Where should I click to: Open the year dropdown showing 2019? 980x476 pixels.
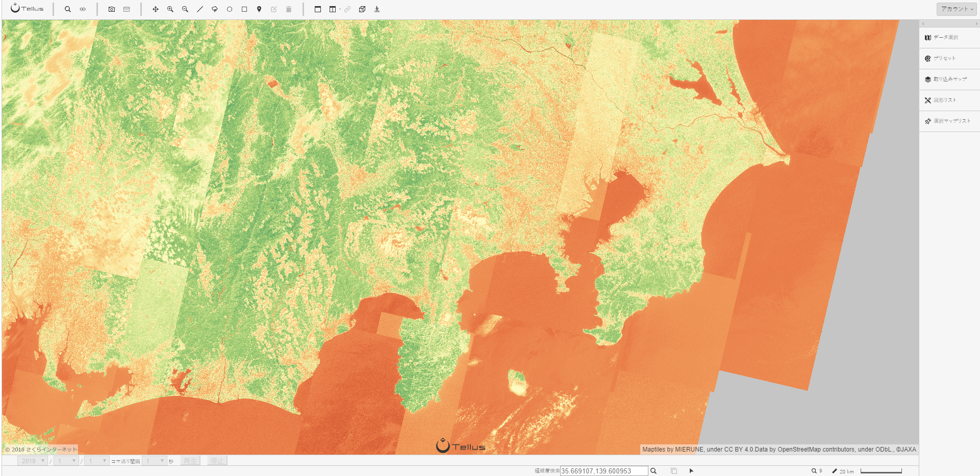pos(33,461)
